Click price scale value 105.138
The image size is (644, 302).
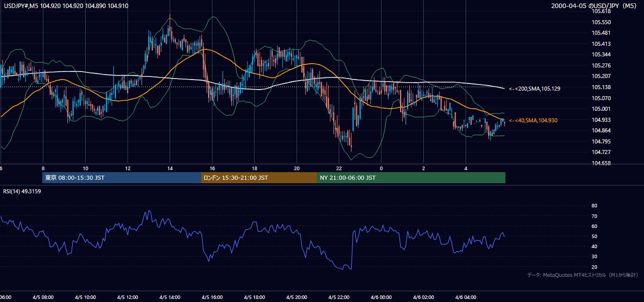click(x=601, y=87)
